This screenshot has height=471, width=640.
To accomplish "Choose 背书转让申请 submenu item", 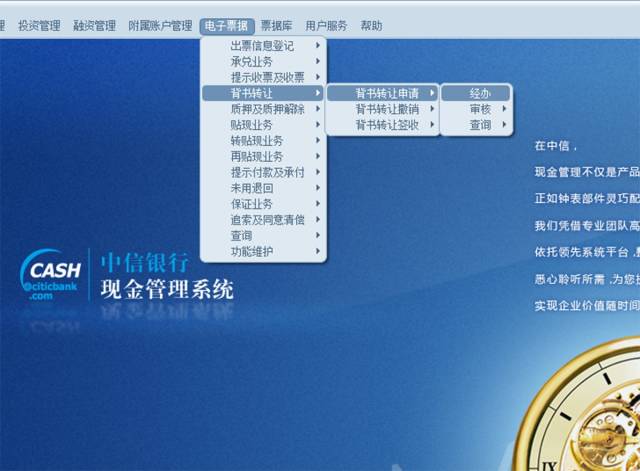I will pyautogui.click(x=382, y=93).
